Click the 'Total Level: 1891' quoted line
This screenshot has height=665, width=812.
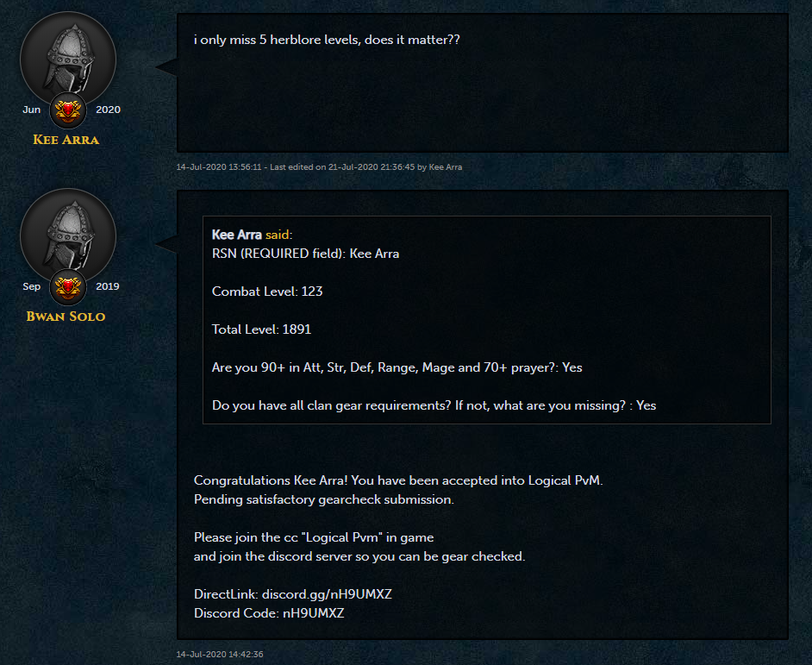point(261,329)
